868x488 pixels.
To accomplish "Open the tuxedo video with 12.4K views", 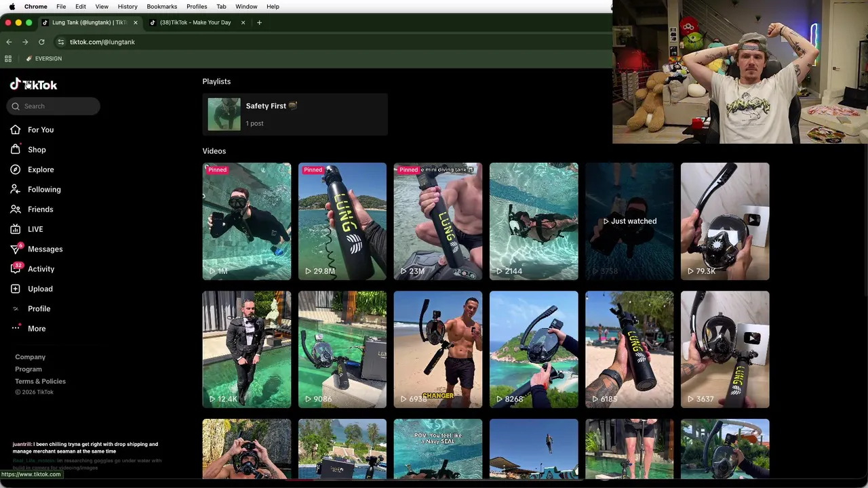I will click(247, 350).
